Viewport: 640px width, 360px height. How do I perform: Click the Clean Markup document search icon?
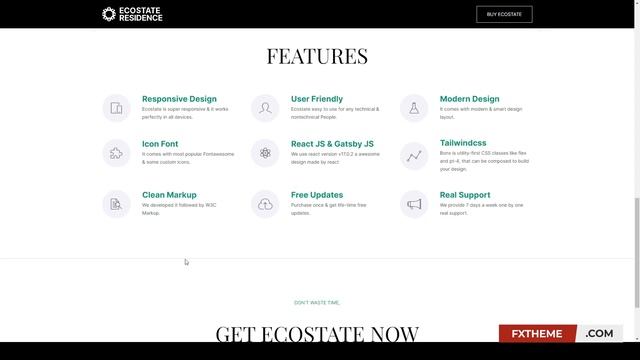(x=116, y=204)
